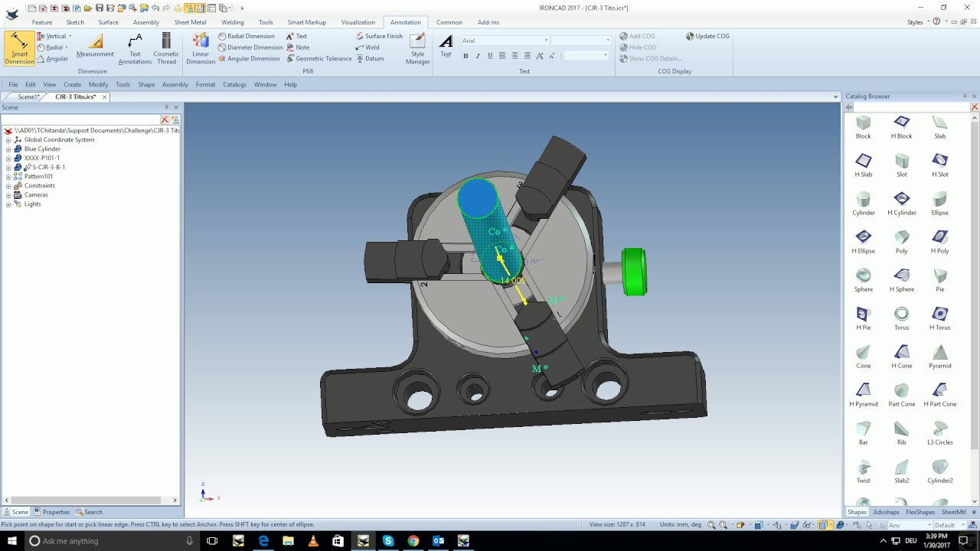The image size is (980, 551).
Task: Expand the Global Coordinate System node
Action: pyautogui.click(x=8, y=140)
